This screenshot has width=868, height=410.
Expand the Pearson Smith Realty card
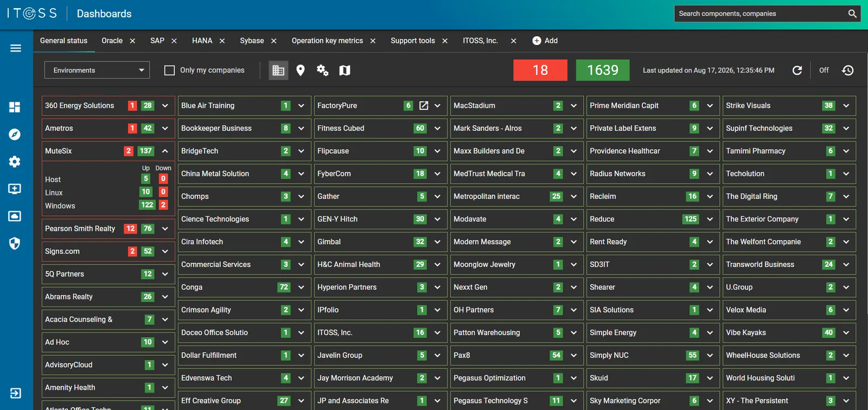[165, 229]
